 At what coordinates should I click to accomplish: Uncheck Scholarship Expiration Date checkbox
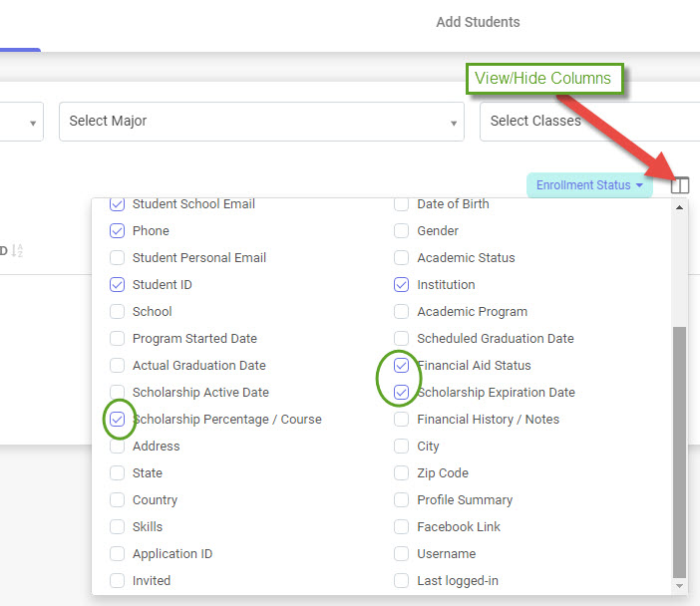click(x=402, y=393)
